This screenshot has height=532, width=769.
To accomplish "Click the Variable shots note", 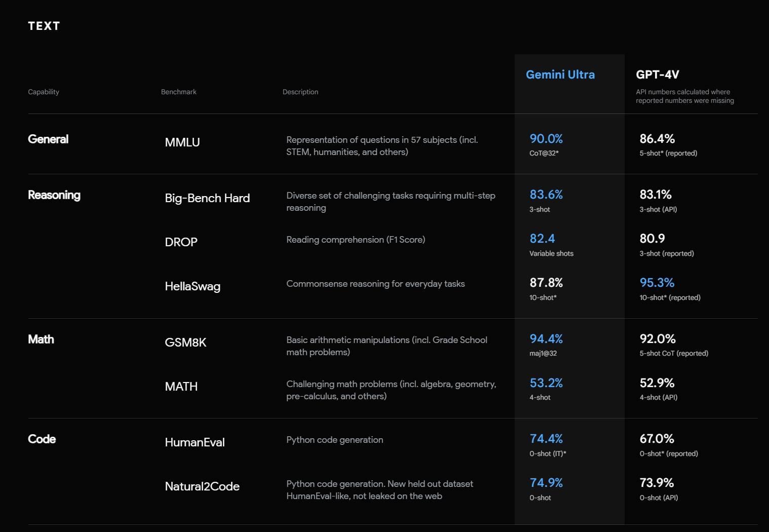I will 551,253.
